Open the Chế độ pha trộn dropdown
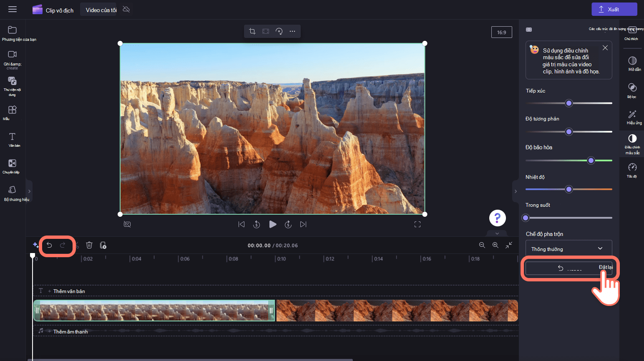Image resolution: width=644 pixels, height=361 pixels. coord(569,249)
